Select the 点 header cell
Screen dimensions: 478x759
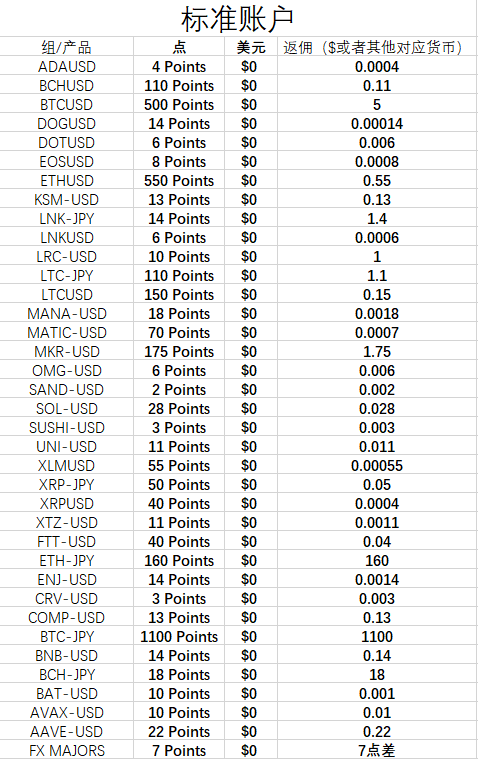(x=179, y=47)
